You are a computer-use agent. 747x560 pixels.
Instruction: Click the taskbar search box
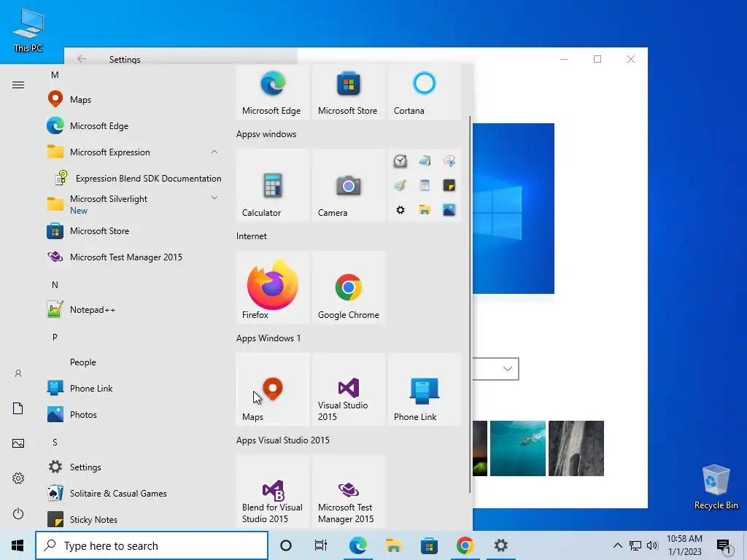click(152, 545)
